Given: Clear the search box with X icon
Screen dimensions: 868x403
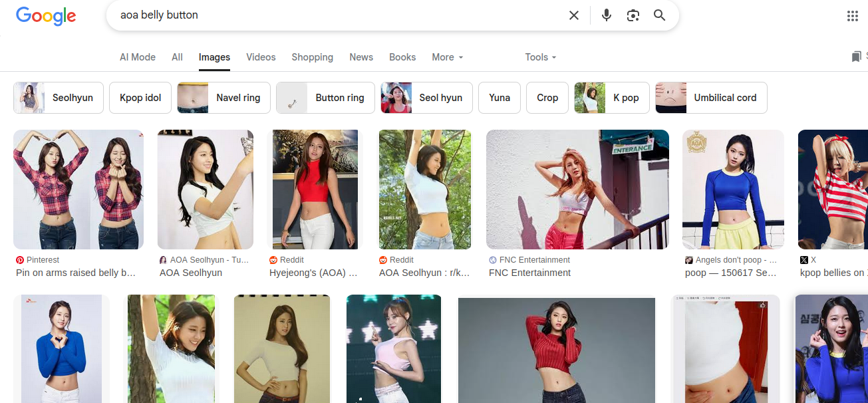Looking at the screenshot, I should tap(574, 15).
